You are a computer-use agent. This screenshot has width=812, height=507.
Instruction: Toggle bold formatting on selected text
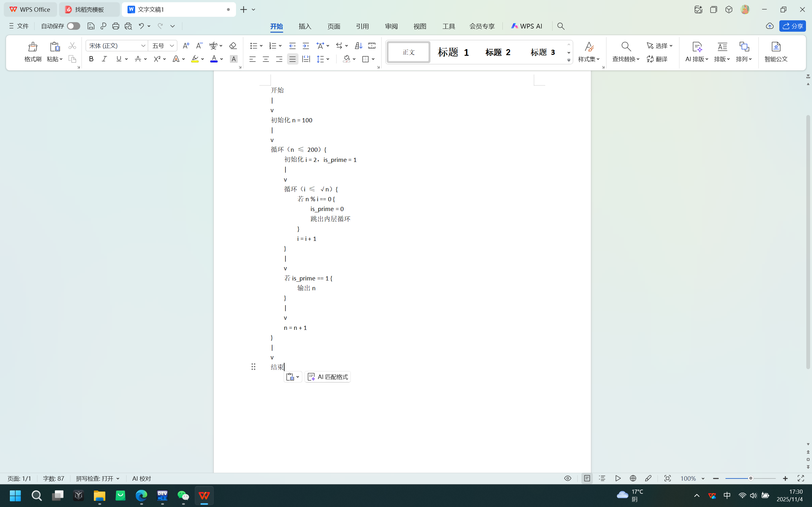91,59
